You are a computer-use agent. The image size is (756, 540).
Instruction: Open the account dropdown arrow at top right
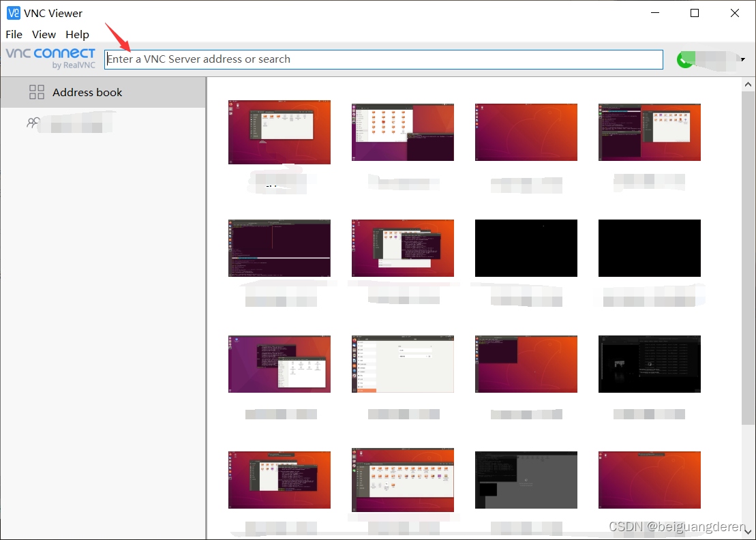tap(743, 59)
